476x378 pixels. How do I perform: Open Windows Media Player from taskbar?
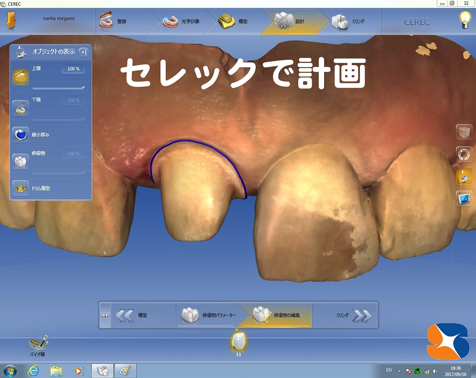[78, 371]
